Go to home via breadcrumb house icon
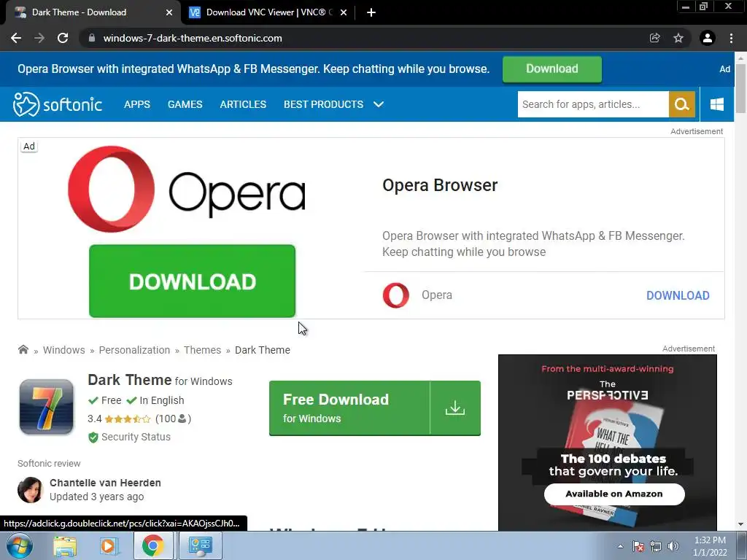 [23, 349]
